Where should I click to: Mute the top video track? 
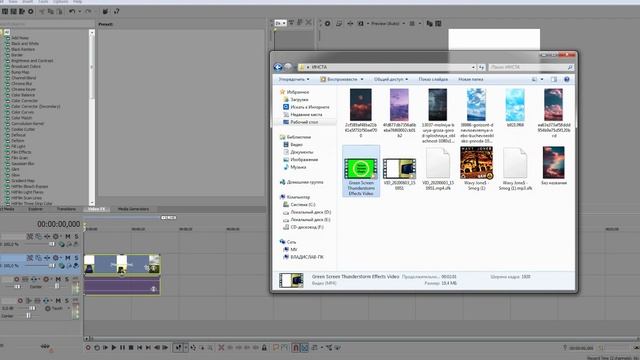click(68, 236)
